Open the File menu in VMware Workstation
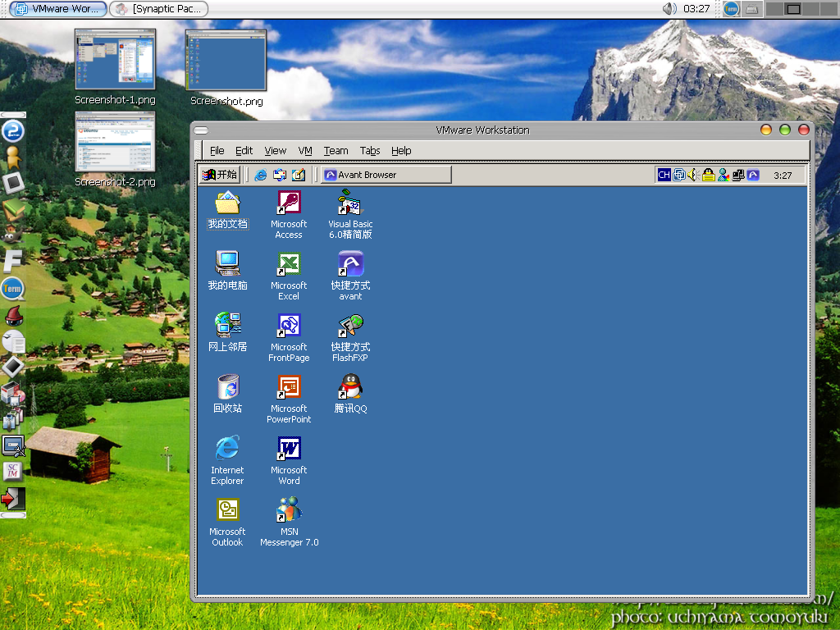Image resolution: width=840 pixels, height=630 pixels. [217, 151]
